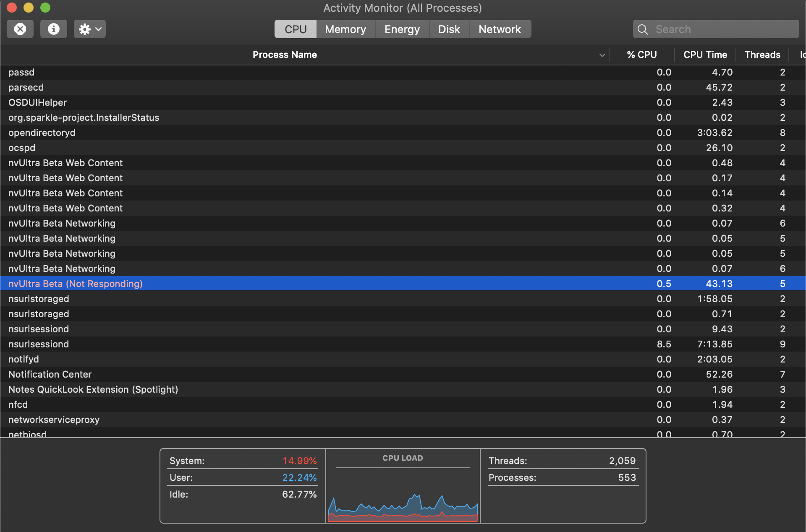Type in the Search field
This screenshot has height=532, width=806.
722,29
